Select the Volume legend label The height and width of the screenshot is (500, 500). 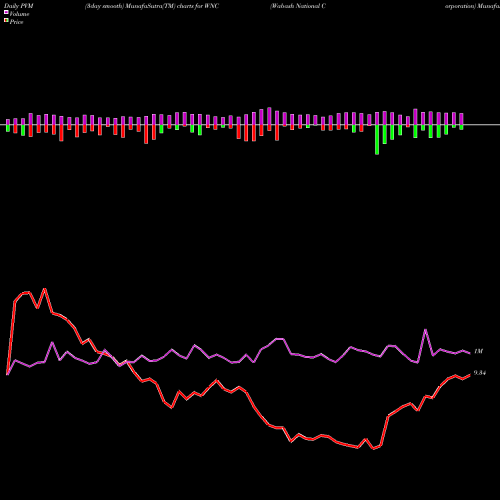pyautogui.click(x=19, y=14)
